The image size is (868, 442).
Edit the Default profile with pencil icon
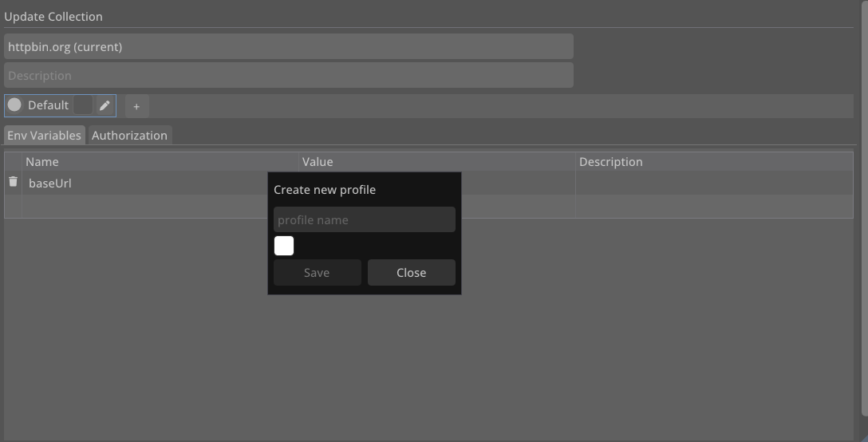[105, 105]
